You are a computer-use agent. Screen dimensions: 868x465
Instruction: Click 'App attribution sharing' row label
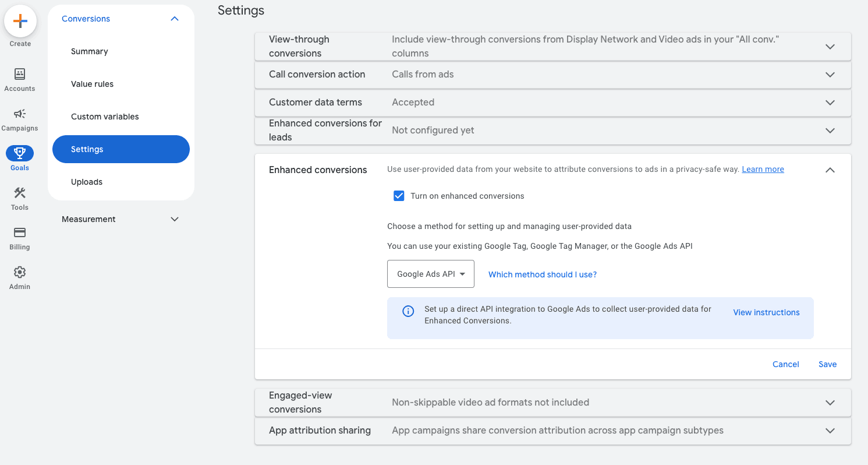click(320, 430)
